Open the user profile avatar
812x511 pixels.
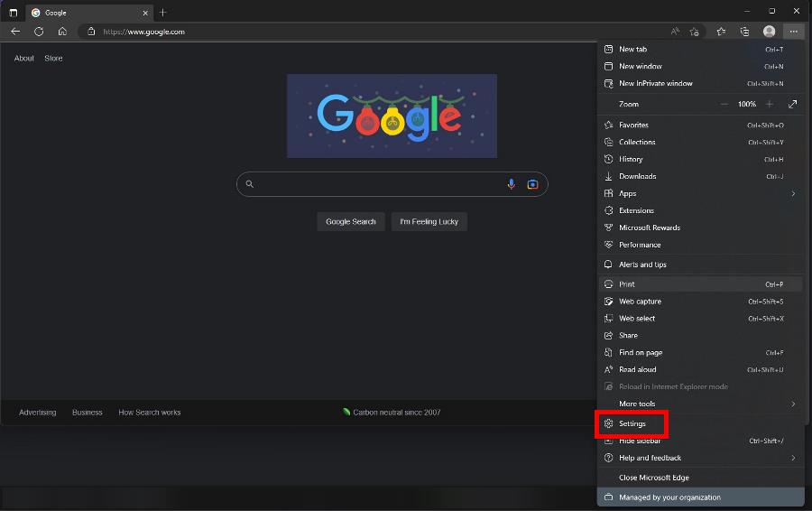(769, 32)
